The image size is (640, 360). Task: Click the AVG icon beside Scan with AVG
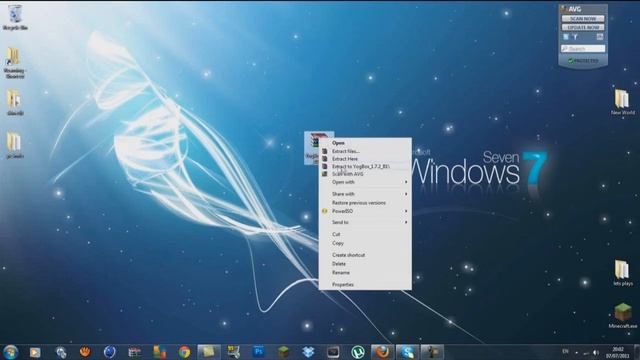coord(324,174)
